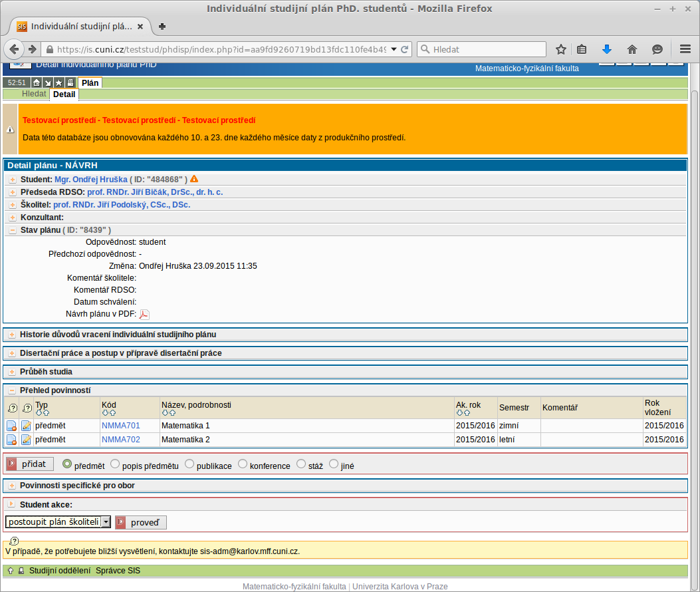Click the star favorites icon in SIS toolbar
This screenshot has height=592, width=700.
tap(59, 82)
